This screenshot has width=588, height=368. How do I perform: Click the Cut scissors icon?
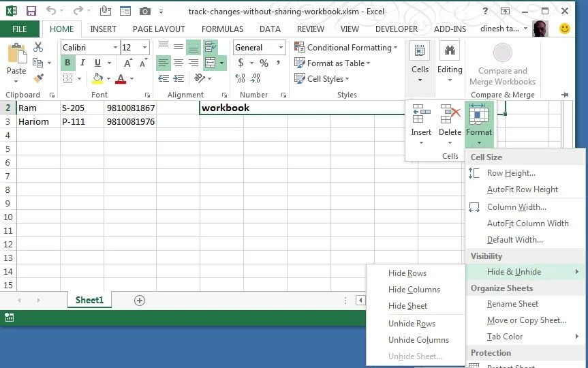tap(38, 47)
